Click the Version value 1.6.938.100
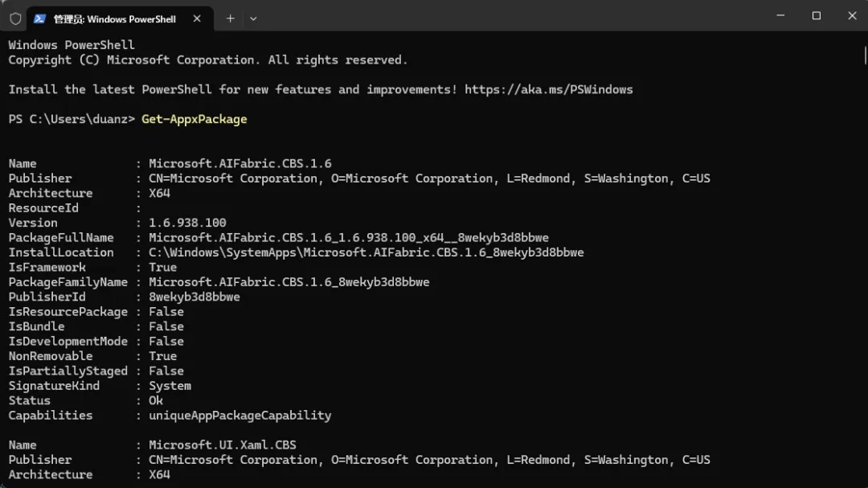The image size is (868, 488). coord(187,223)
